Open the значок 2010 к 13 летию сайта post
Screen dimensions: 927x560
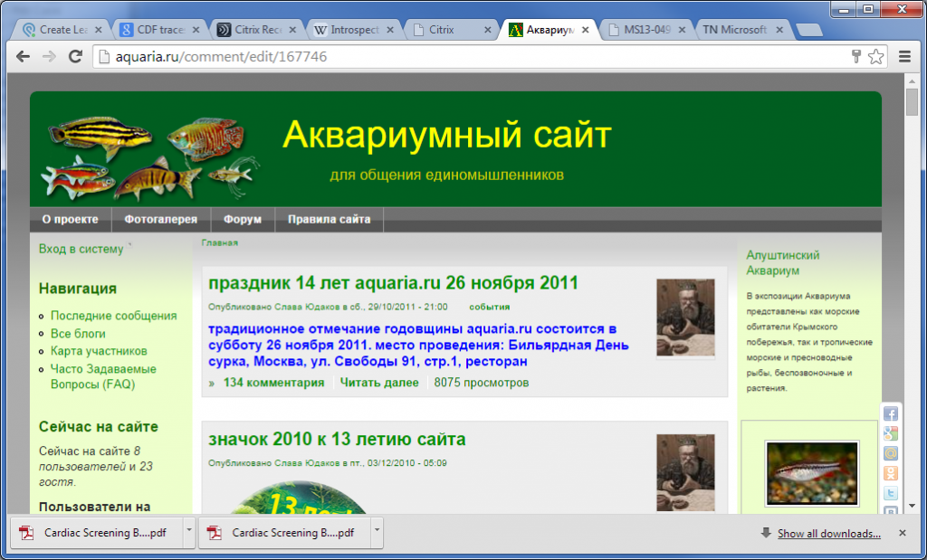[337, 439]
